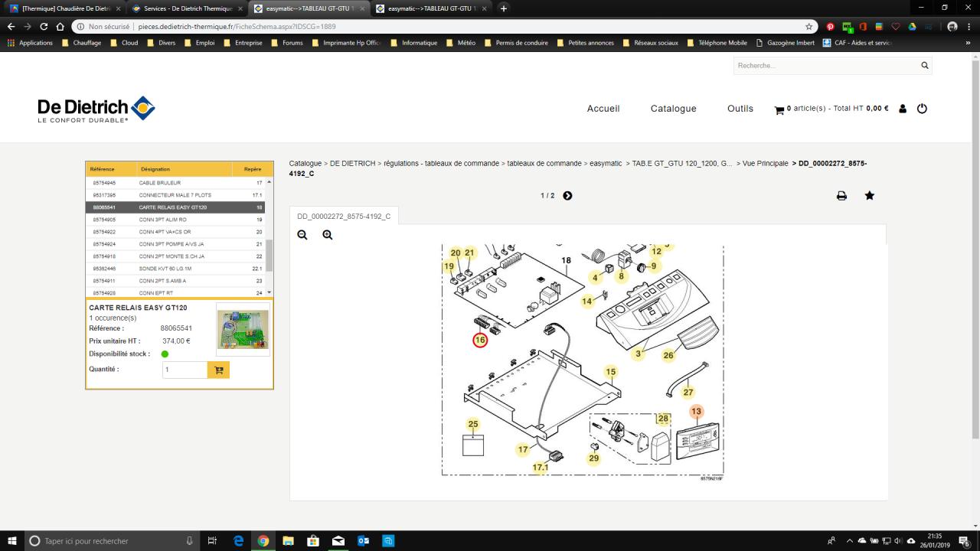The image size is (980, 551).
Task: Select the CONN 3PT ALIM RO row
Action: [x=175, y=220]
